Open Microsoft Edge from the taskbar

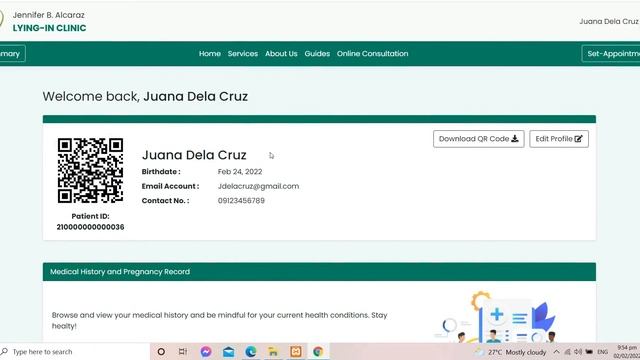point(251,351)
